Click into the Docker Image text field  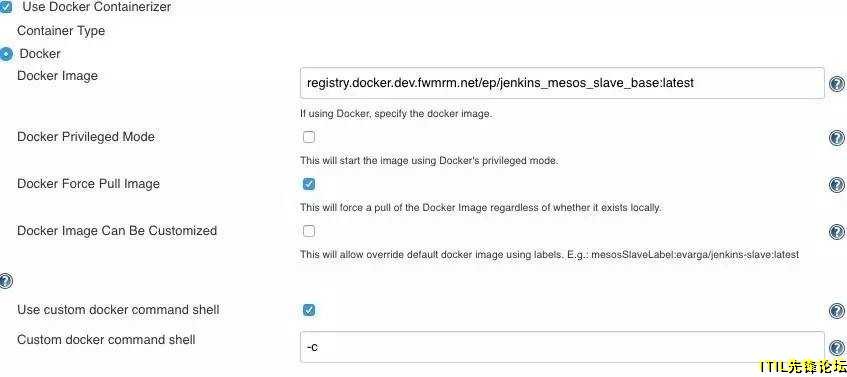(x=562, y=83)
